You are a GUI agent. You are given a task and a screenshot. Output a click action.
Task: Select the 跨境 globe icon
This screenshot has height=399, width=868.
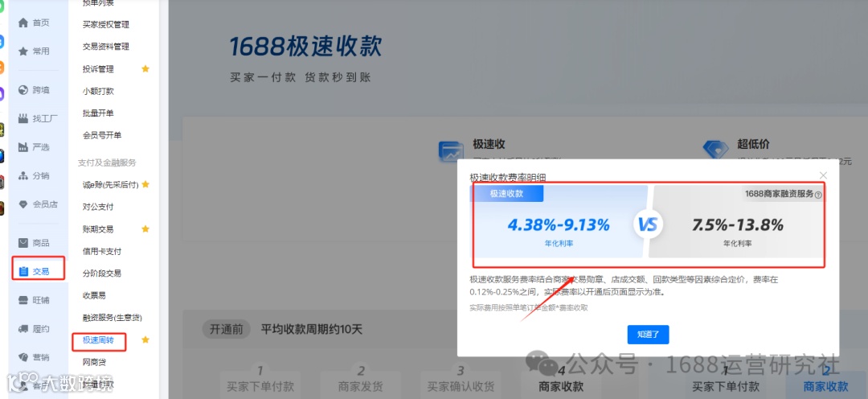(23, 90)
